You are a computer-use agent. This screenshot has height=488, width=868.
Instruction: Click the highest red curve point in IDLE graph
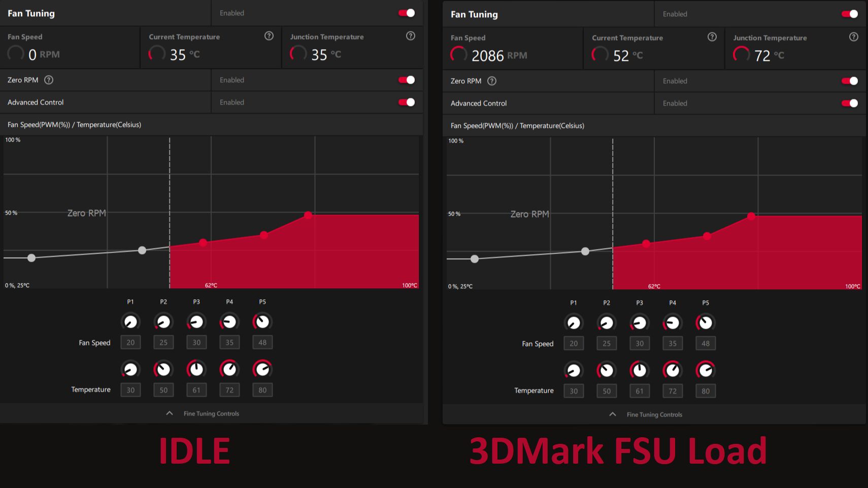pyautogui.click(x=308, y=215)
